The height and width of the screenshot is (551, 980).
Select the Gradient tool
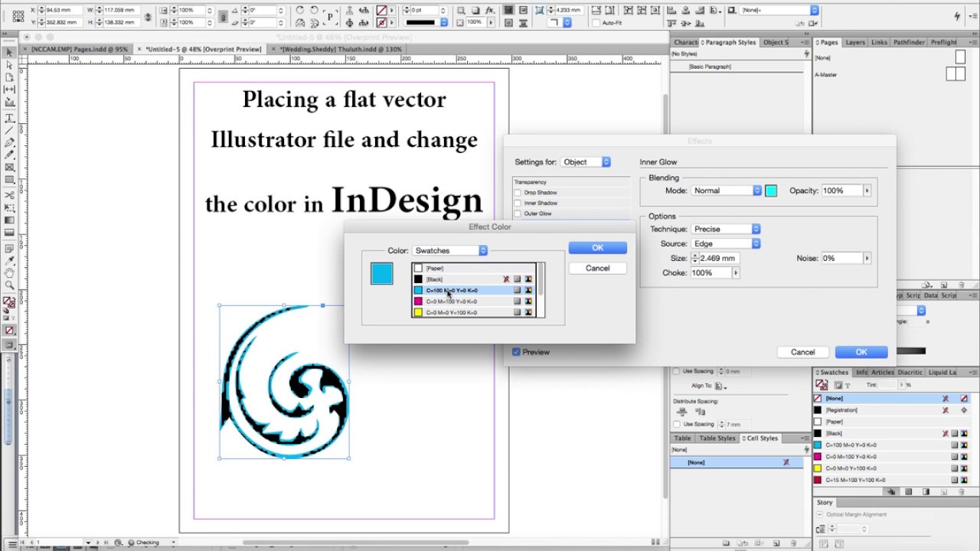[x=9, y=220]
